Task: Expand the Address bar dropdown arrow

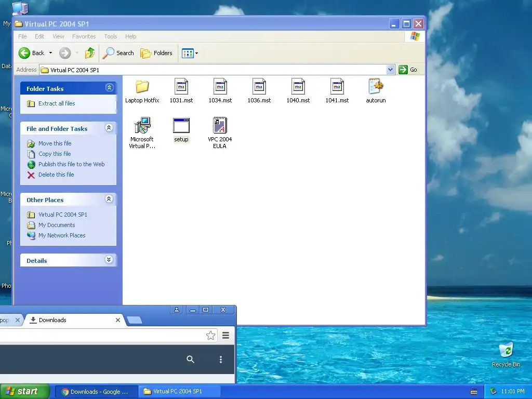Action: coord(390,70)
